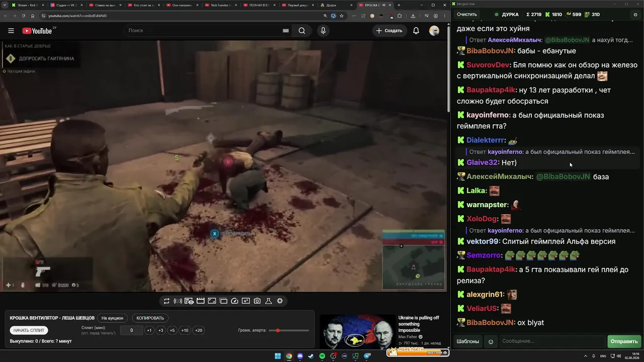Focus the split minutes number field
This screenshot has width=644, height=362.
point(131,330)
